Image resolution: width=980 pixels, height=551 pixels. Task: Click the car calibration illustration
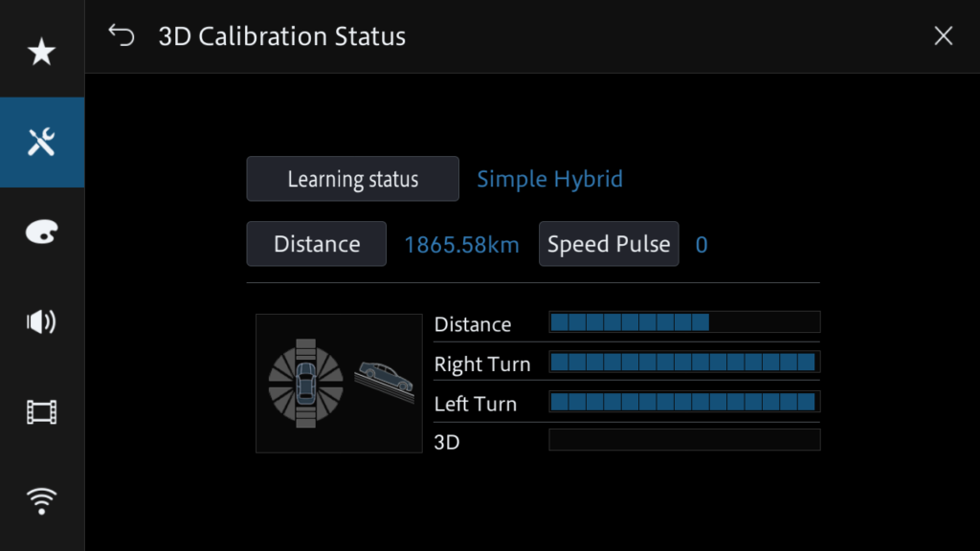(339, 383)
